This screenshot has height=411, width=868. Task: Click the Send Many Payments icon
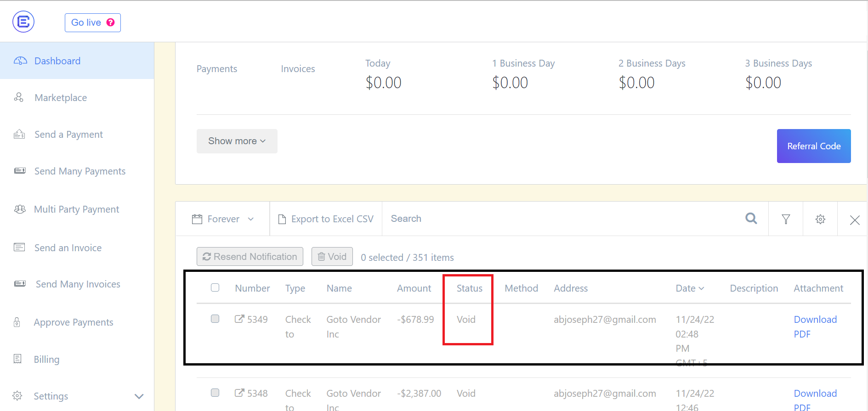pyautogui.click(x=20, y=171)
